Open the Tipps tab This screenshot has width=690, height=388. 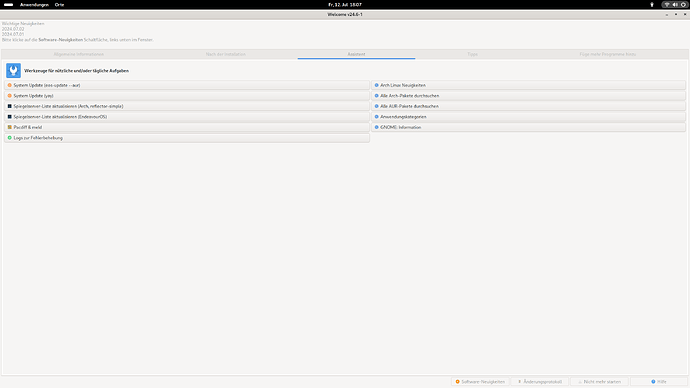pos(473,54)
